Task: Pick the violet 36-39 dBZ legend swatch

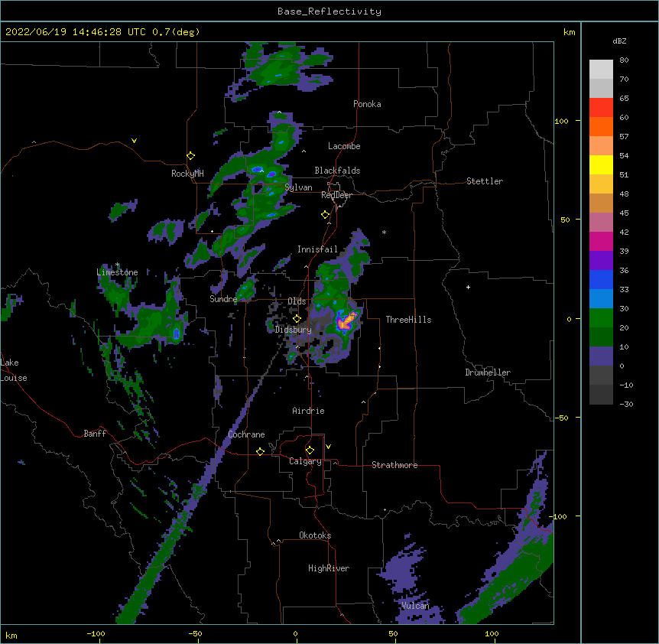Action: pyautogui.click(x=601, y=261)
